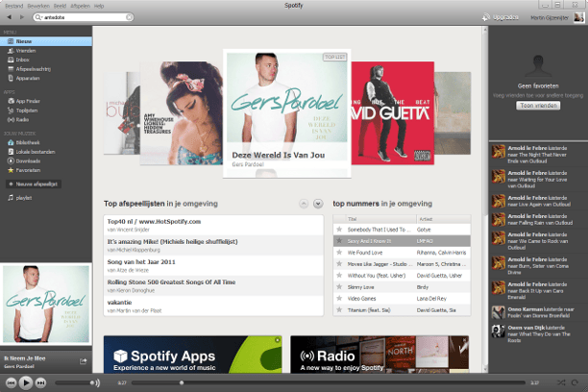Open the vakantie playlist
Image resolution: width=588 pixels, height=392 pixels.
click(x=213, y=306)
